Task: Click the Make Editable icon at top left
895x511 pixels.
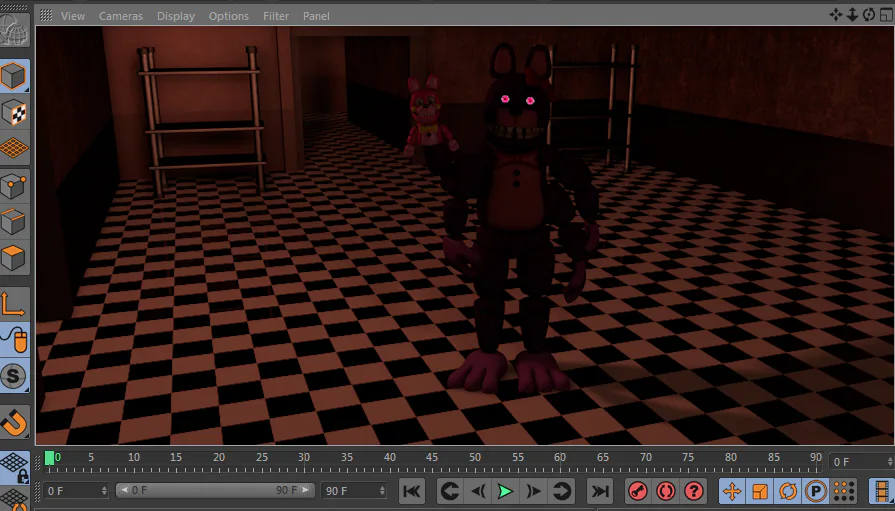Action: click(14, 29)
